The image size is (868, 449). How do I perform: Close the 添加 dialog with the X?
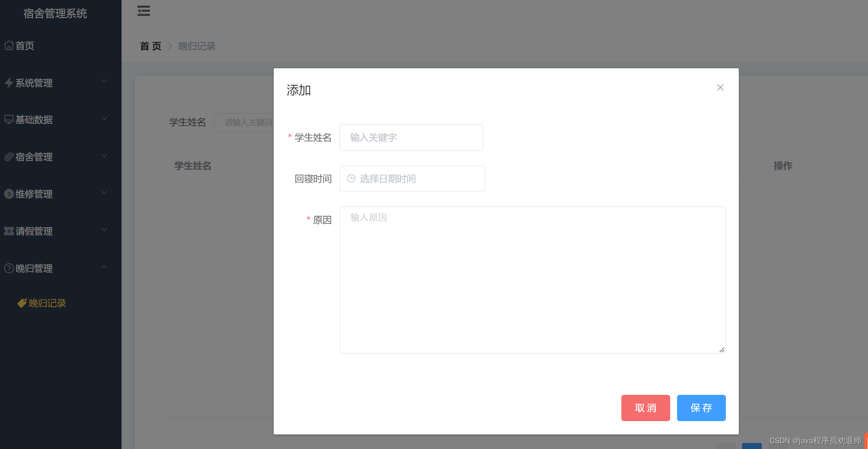720,87
